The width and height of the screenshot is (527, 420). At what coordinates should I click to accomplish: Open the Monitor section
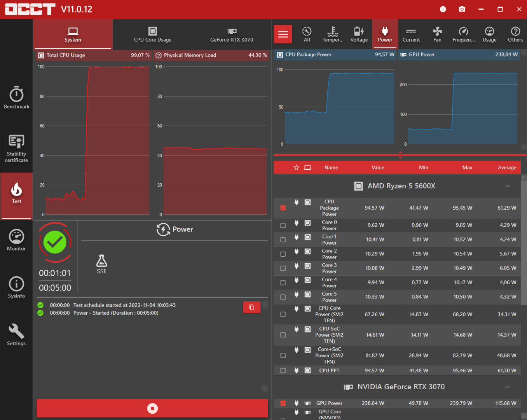tap(16, 240)
